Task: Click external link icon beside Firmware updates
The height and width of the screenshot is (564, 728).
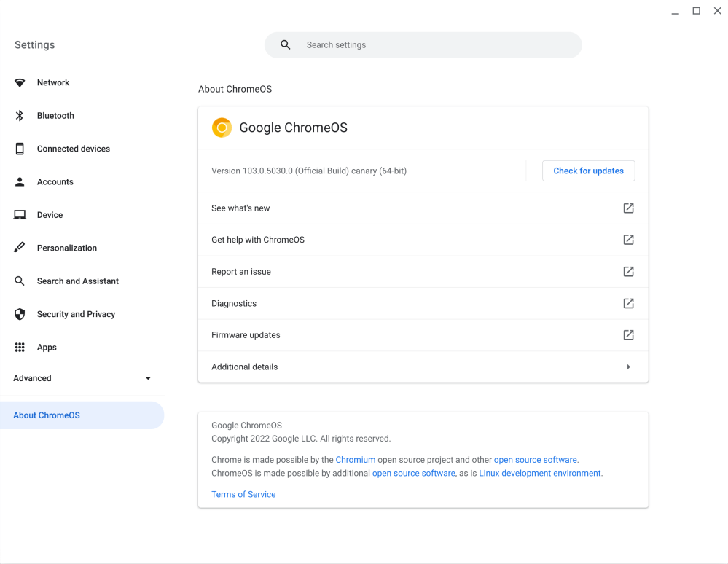Action: [628, 335]
